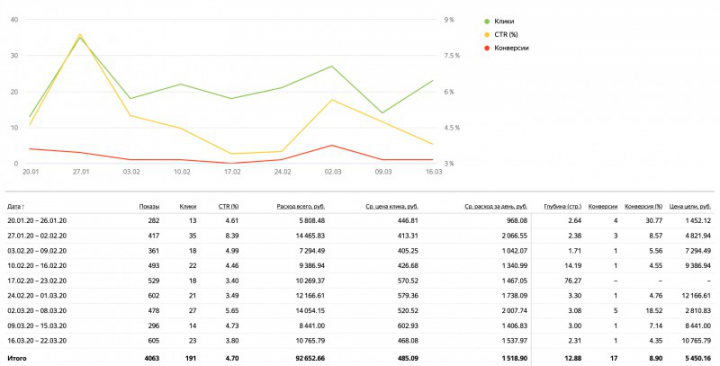Screen dimensions: 720x366
Task: Sort table by Показы column
Action: pyautogui.click(x=149, y=207)
